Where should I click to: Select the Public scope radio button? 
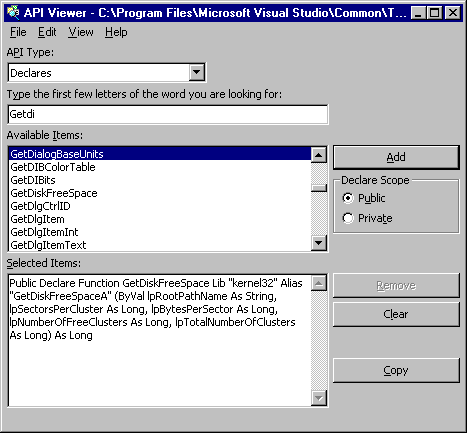(x=348, y=198)
